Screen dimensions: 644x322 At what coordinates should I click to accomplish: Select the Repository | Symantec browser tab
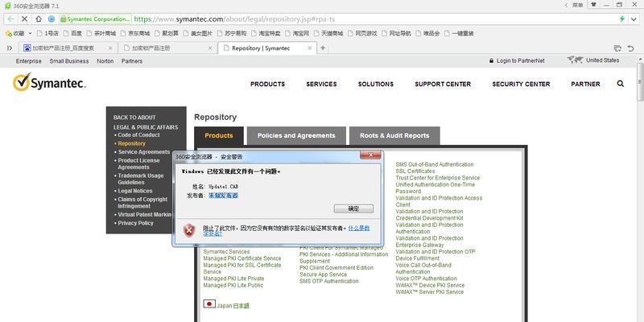[x=267, y=48]
